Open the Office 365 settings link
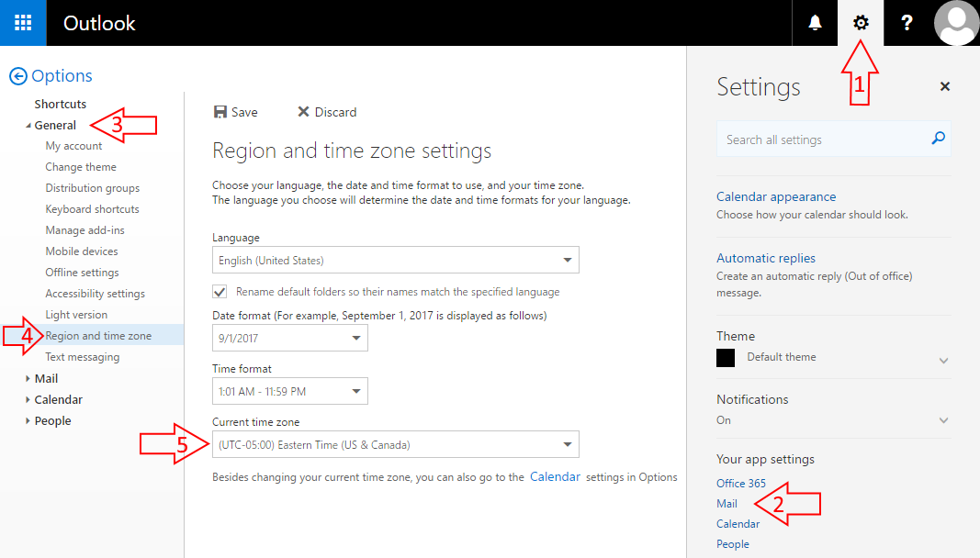Viewport: 980px width, 558px height. (x=741, y=483)
